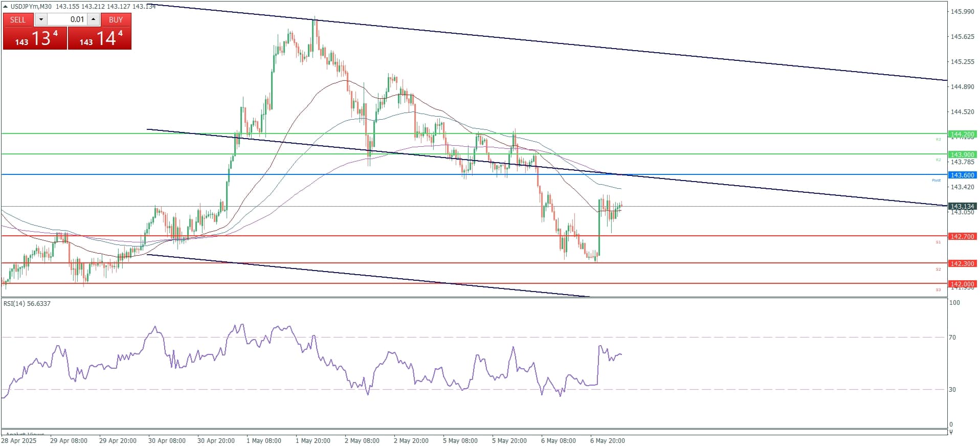Click the 5 May 08:00 time label
The image size is (980, 447).
point(460,441)
